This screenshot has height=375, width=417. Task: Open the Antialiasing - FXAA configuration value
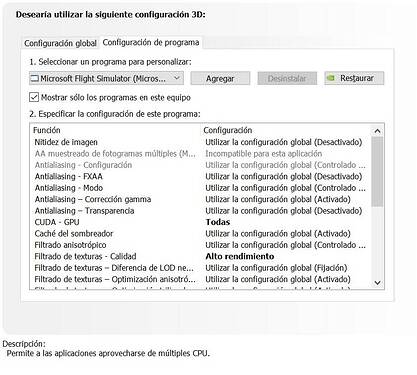point(284,176)
